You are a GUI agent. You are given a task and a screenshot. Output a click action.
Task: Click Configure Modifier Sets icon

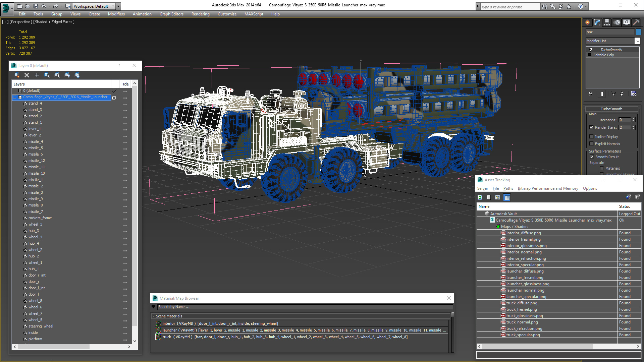pyautogui.click(x=634, y=94)
